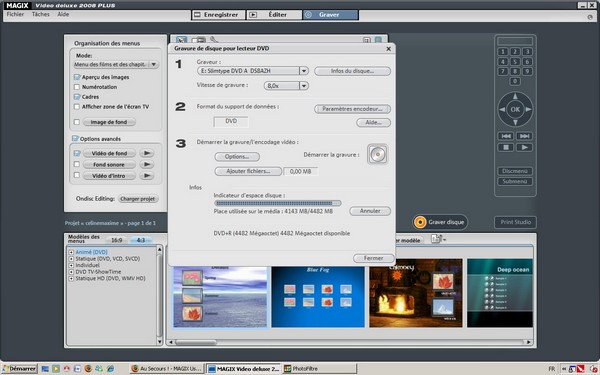Click the remote left arrow
600x375 pixels.
[x=502, y=109]
